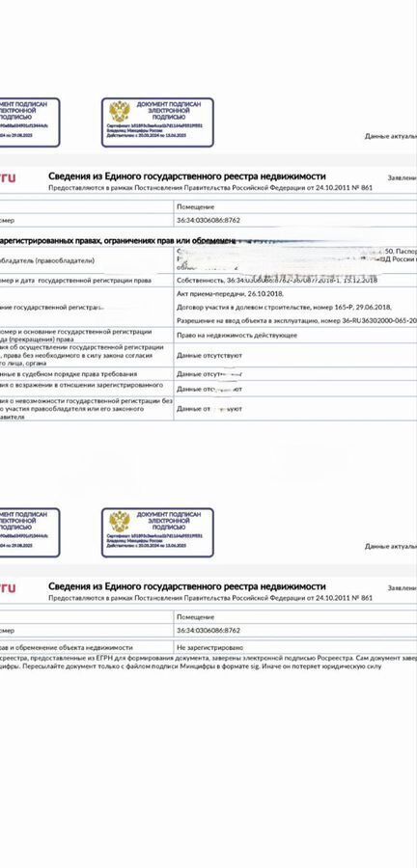The width and height of the screenshot is (417, 868).
Task: Click the 'правообладатель (правообладатели)' row label
Action: pyautogui.click(x=47, y=260)
